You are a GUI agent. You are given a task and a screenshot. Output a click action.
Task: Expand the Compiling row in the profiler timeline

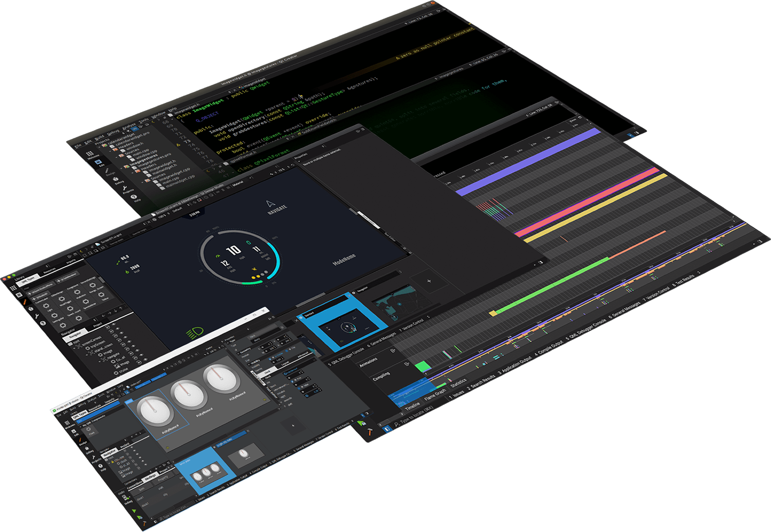pyautogui.click(x=407, y=364)
